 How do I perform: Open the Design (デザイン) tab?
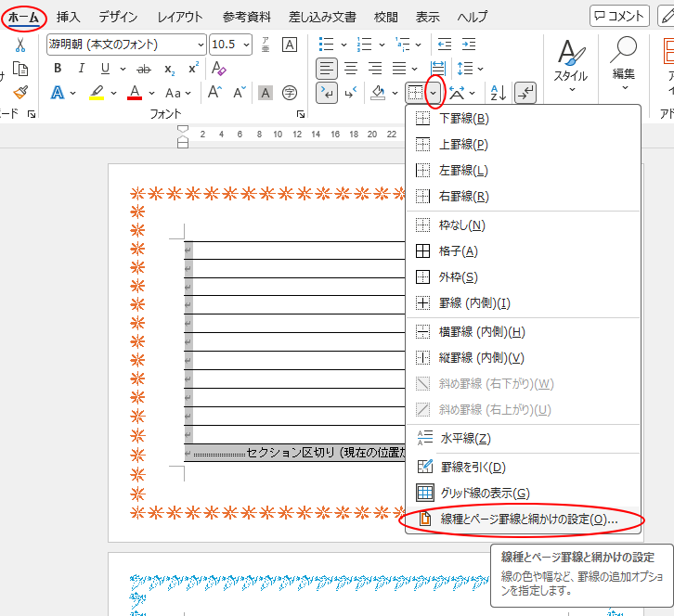(118, 18)
